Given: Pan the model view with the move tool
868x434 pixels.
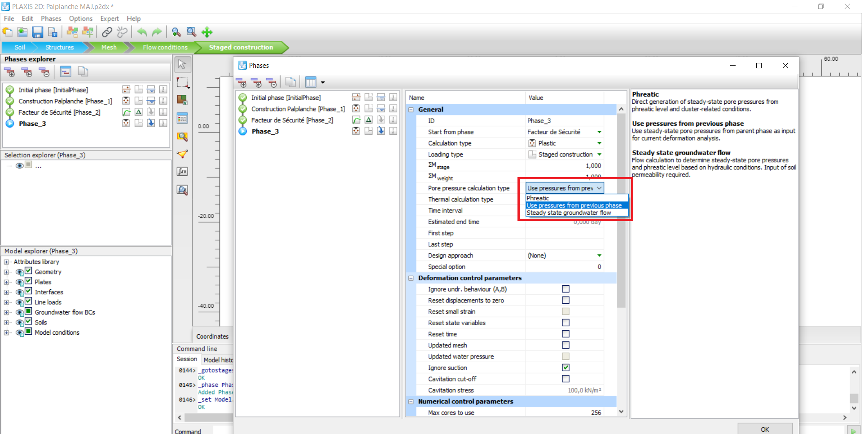Looking at the screenshot, I should (x=207, y=32).
